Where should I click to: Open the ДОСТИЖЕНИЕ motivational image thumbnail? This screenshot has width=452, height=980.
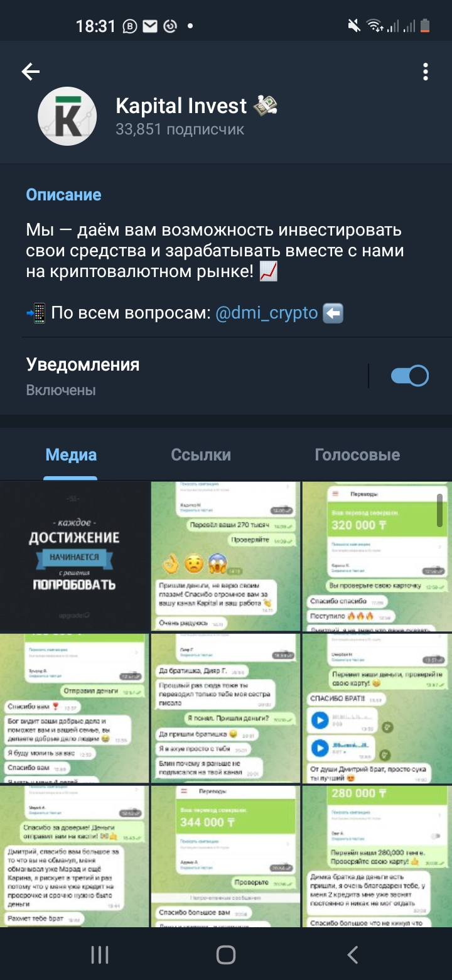tap(75, 557)
